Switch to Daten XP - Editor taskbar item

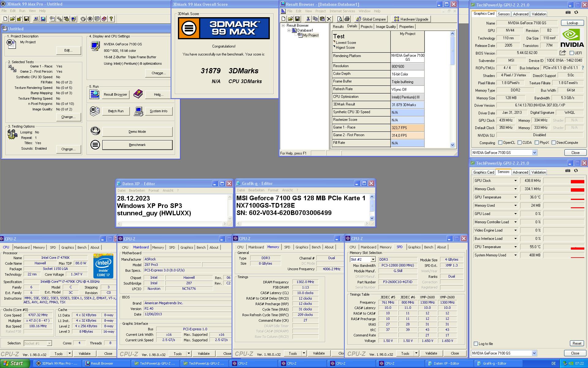click(449, 363)
